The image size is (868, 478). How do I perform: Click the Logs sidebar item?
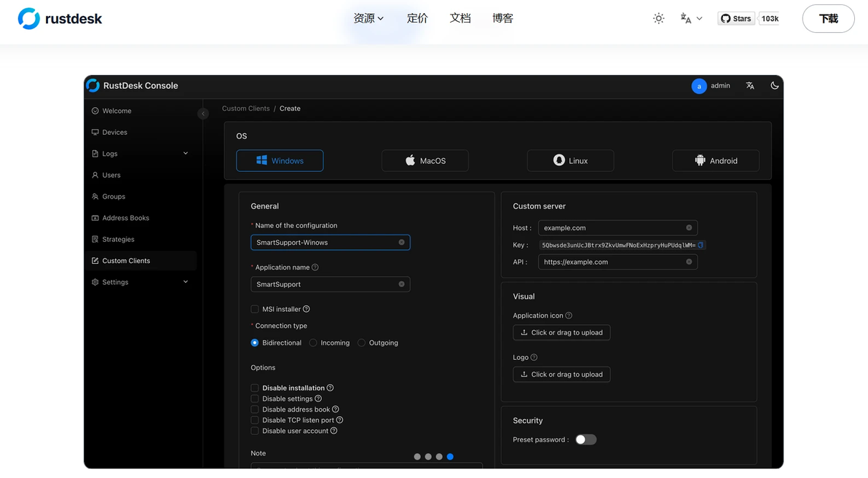coord(141,154)
